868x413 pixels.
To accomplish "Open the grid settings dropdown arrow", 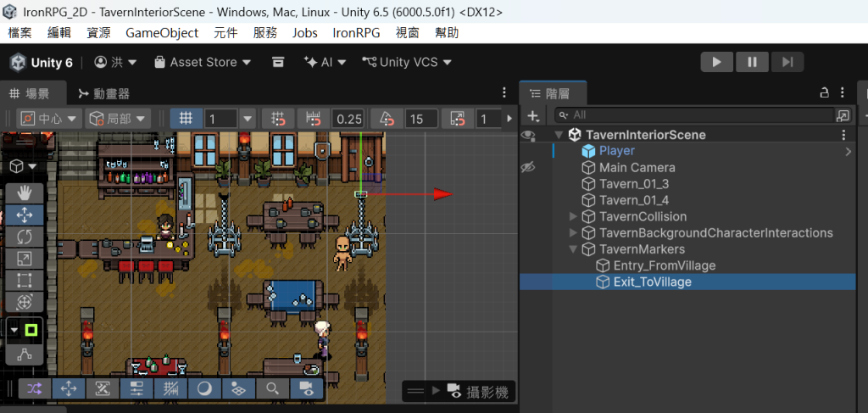I will tap(248, 119).
